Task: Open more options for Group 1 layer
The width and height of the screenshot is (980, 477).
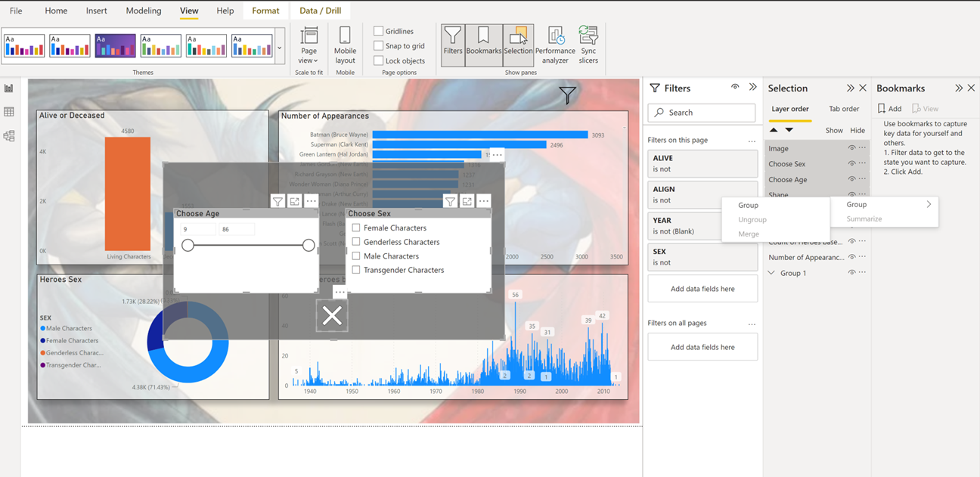Action: tap(862, 273)
